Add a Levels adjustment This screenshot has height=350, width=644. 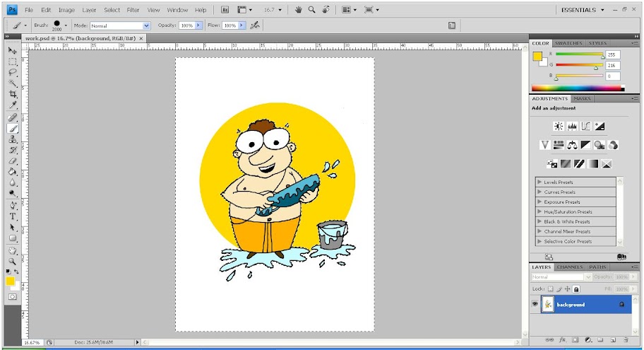coord(572,127)
